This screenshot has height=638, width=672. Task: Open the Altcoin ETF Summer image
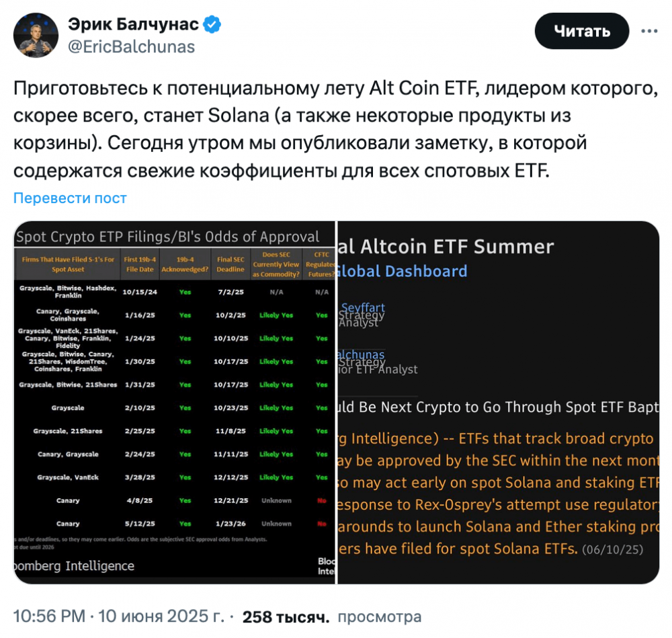(x=498, y=402)
